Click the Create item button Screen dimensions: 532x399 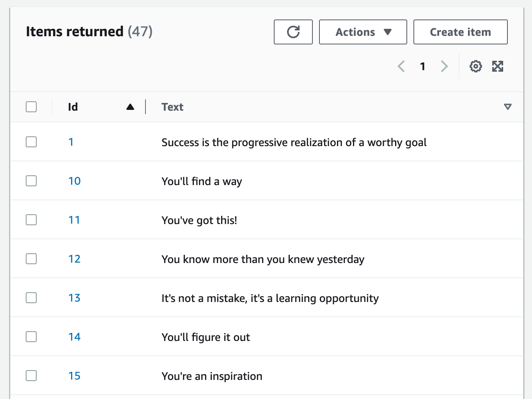click(461, 32)
